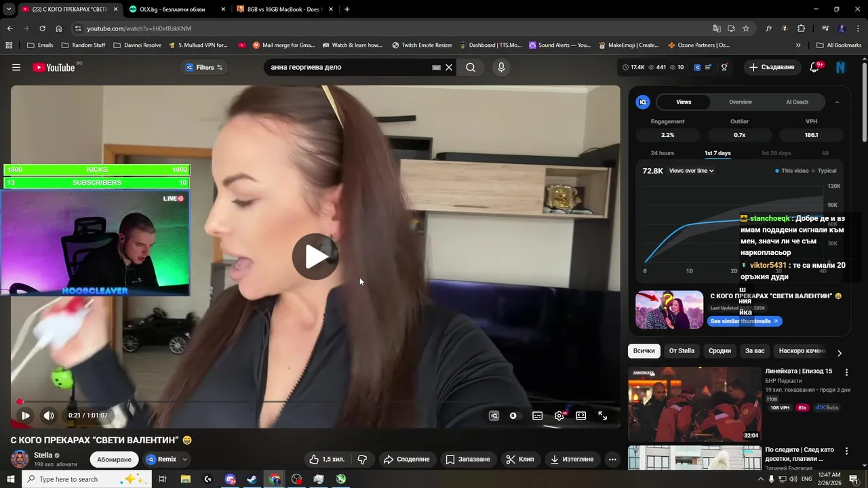Open Discord from the taskbar
The height and width of the screenshot is (488, 868).
(x=230, y=479)
